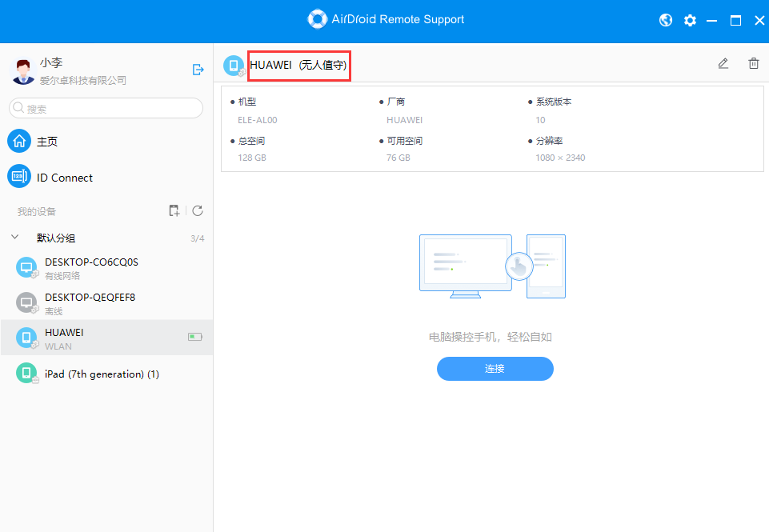Image resolution: width=769 pixels, height=532 pixels.
Task: Click the 3/4 group count
Action: pos(197,238)
